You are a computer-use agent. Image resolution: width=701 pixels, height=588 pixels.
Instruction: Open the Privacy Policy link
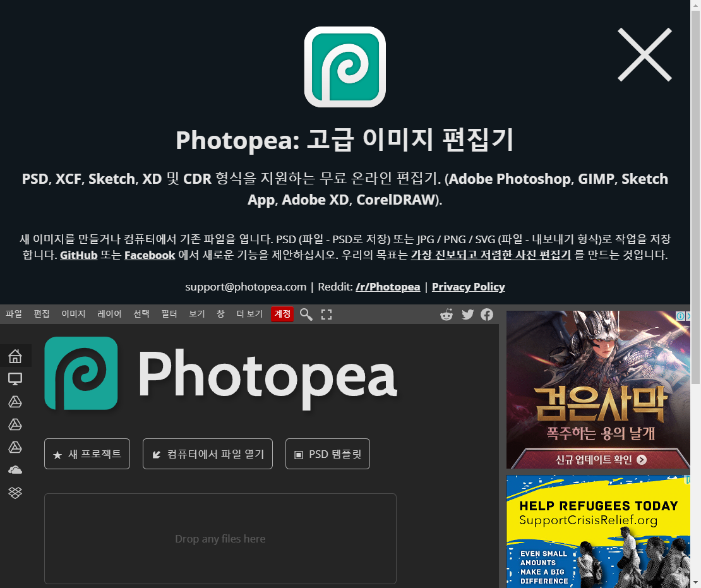(468, 287)
